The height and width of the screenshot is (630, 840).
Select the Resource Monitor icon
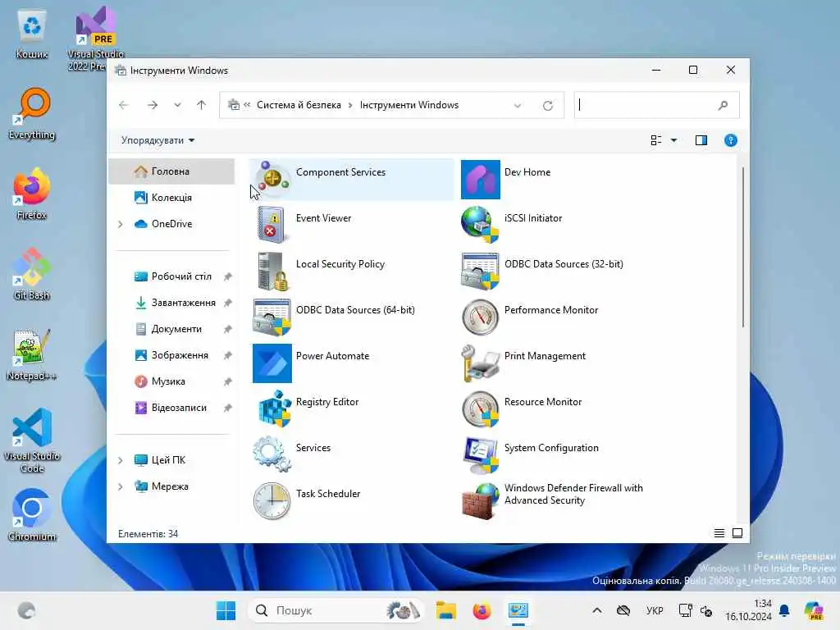coord(480,409)
